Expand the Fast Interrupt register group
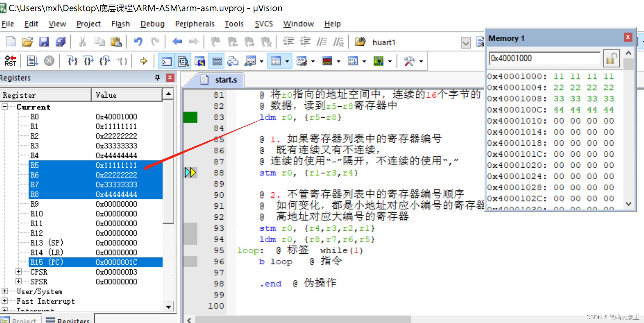644x323 pixels. (x=5, y=301)
